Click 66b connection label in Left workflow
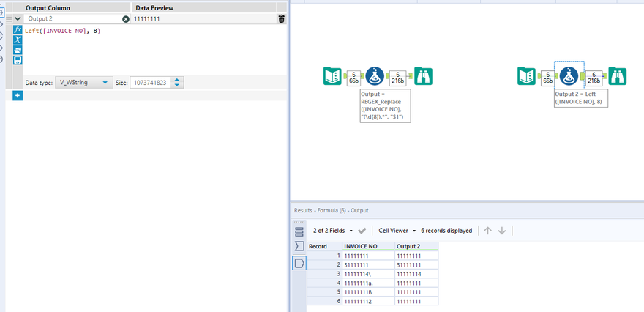This screenshot has height=312, width=644. pyautogui.click(x=547, y=78)
